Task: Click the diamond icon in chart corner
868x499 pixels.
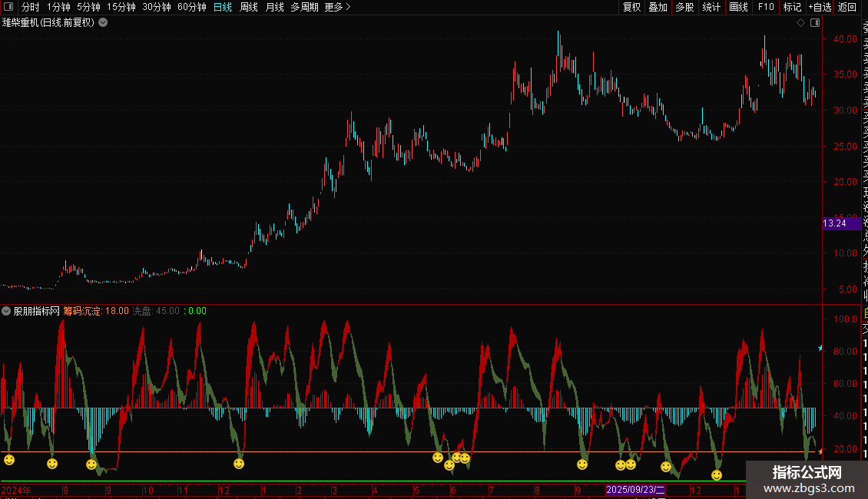Action: [800, 23]
